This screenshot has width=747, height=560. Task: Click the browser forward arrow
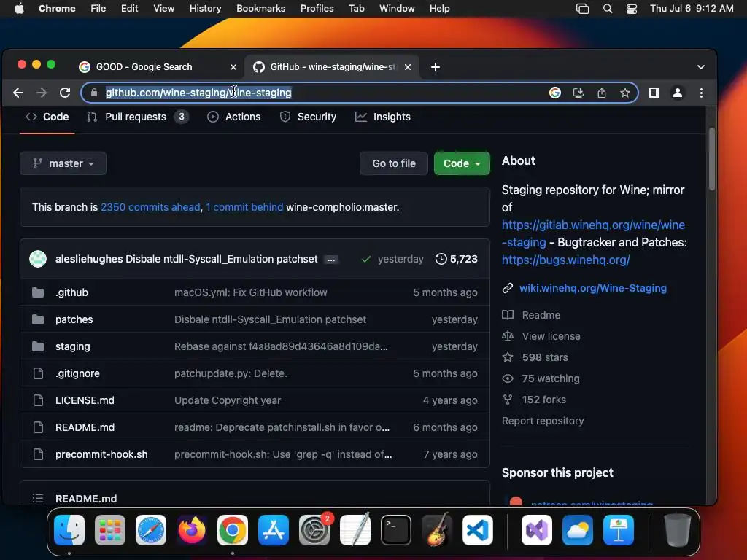[x=42, y=93]
